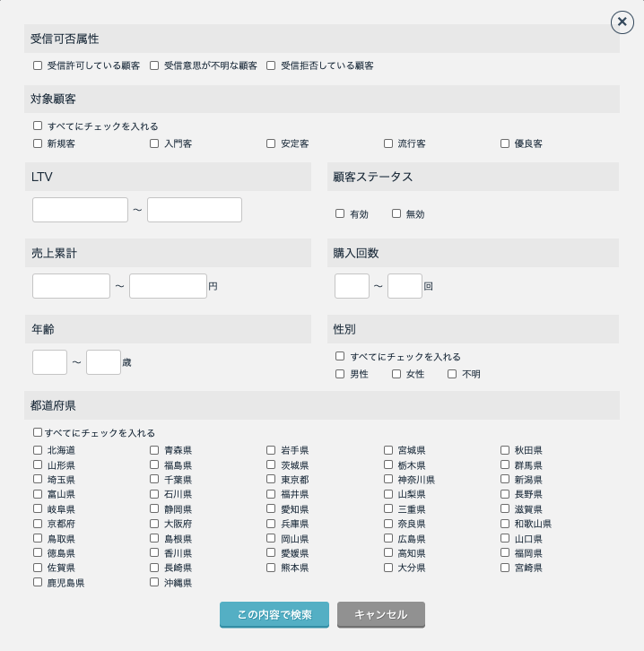Image resolution: width=644 pixels, height=651 pixels.
Task: Click the LTV minimum input field
Action: (x=80, y=210)
